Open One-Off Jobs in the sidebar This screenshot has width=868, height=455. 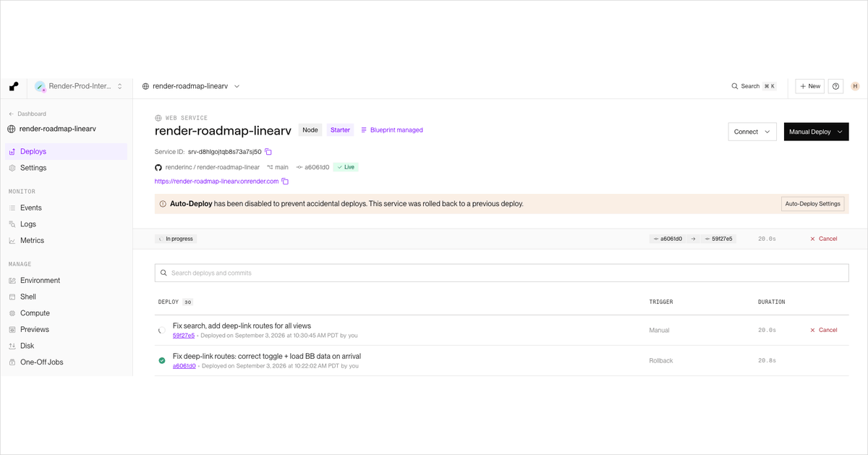pos(67,362)
